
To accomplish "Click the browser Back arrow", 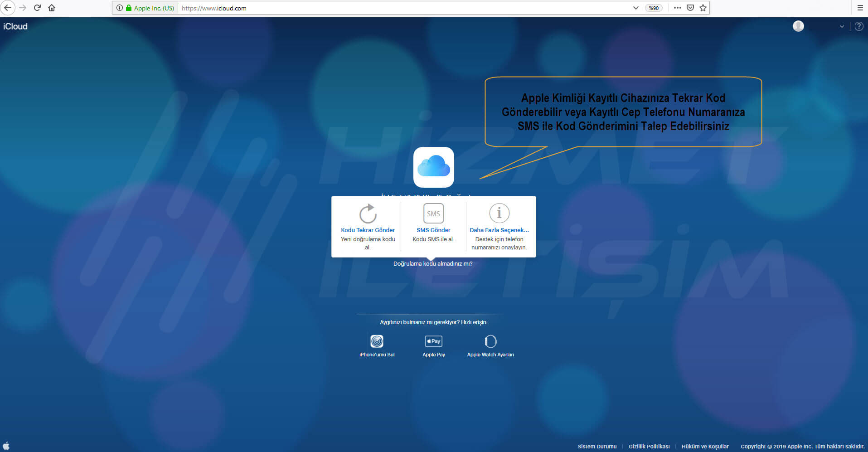I will point(8,8).
